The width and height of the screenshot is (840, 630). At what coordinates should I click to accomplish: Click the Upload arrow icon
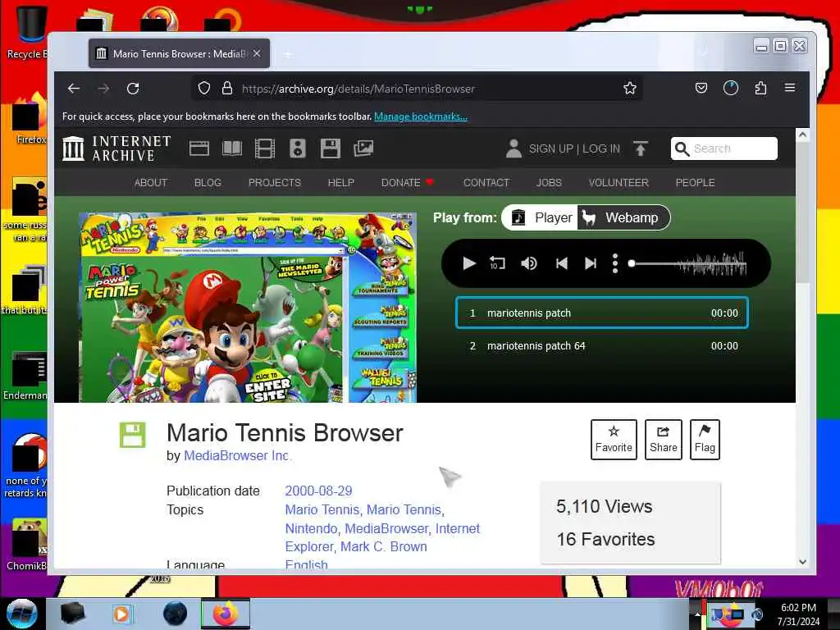pyautogui.click(x=640, y=148)
